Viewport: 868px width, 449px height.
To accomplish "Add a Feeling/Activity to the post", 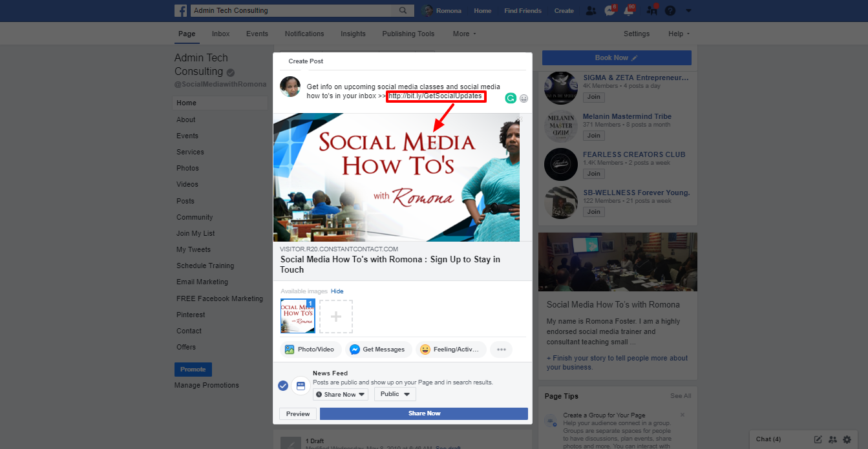I will pyautogui.click(x=451, y=350).
